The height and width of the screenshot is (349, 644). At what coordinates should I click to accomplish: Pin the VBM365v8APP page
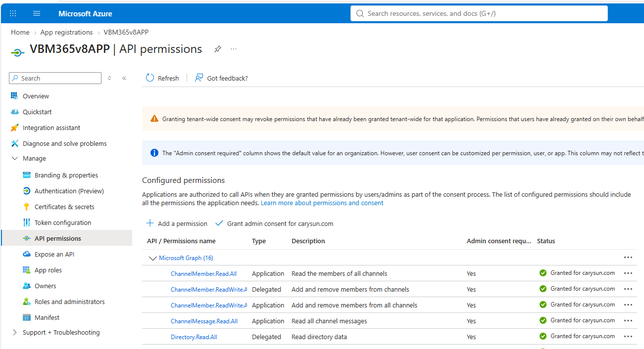(x=217, y=49)
